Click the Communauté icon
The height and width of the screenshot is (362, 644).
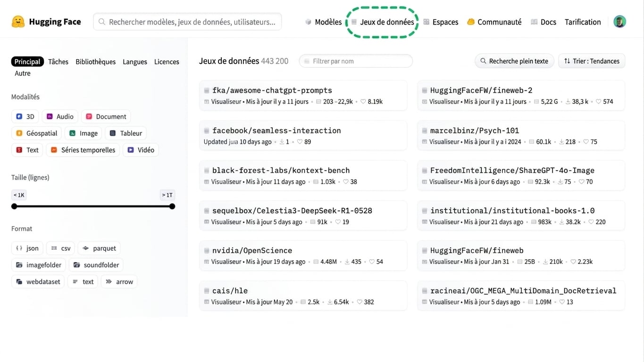click(471, 22)
